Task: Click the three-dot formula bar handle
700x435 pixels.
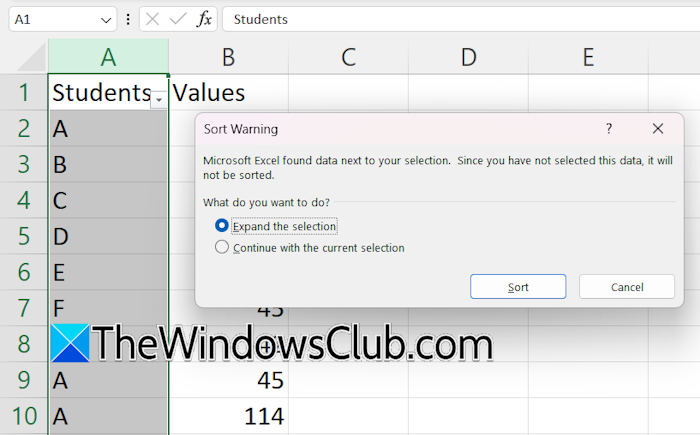Action: [128, 19]
